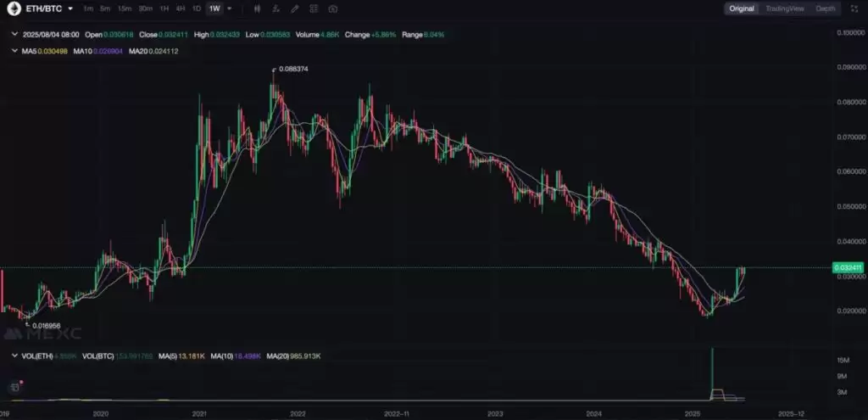Select the pencil drawing tool
The width and height of the screenshot is (868, 420).
(295, 8)
